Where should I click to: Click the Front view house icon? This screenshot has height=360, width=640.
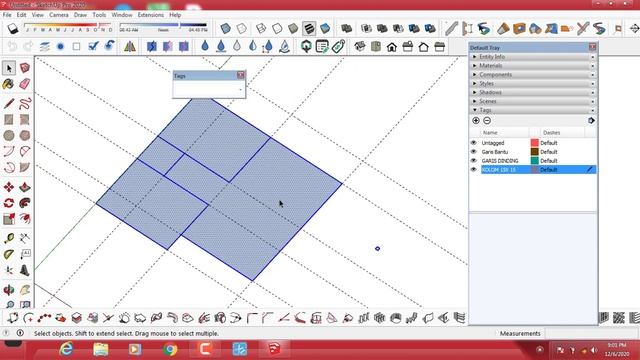pos(391,47)
